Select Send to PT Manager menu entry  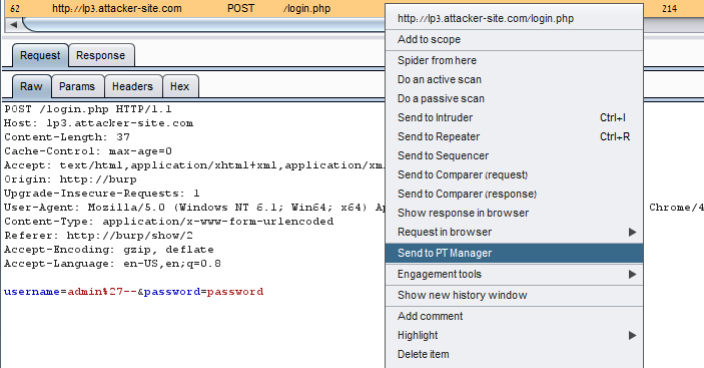pos(514,253)
